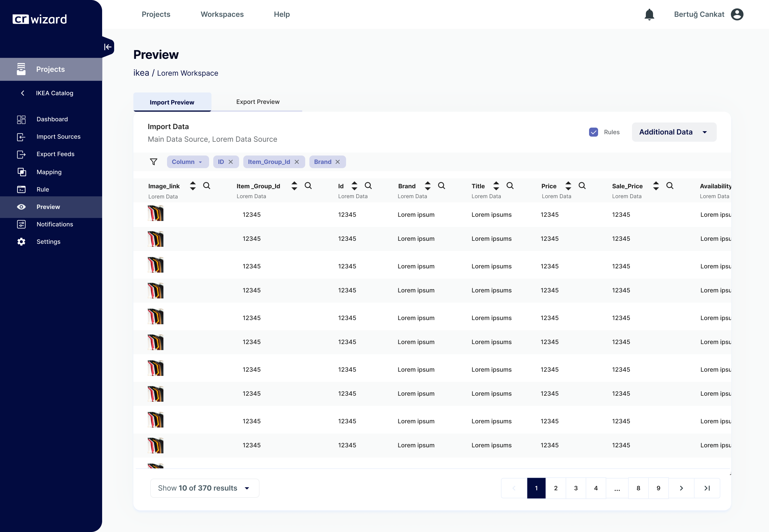769x532 pixels.
Task: Remove the Item_Group_Id filter chip
Action: 297,162
